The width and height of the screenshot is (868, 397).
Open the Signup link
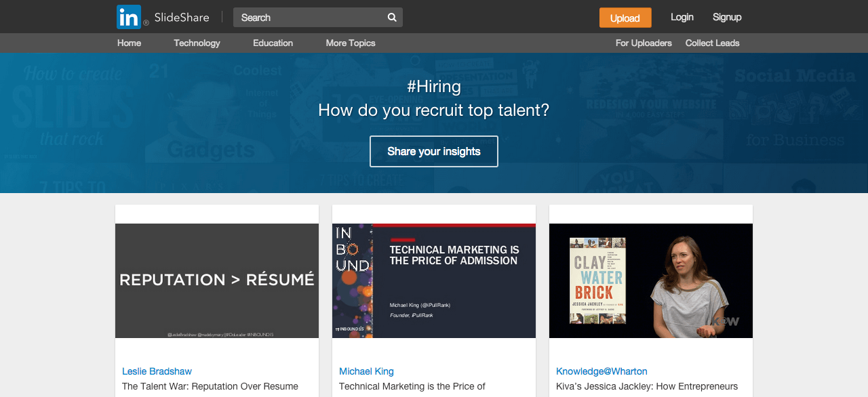click(x=727, y=17)
